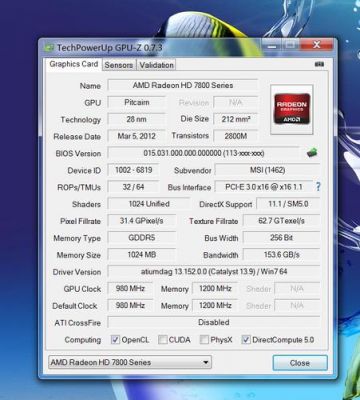Toggle the CUDA checkbox
Screen dimensions: 360x400
coord(162,340)
